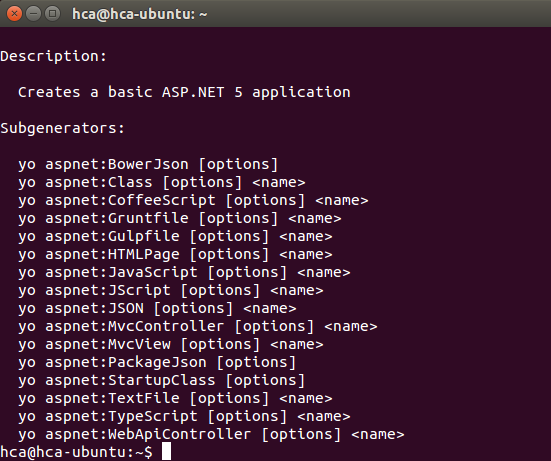
Task: Click the aspnet:PackageJson subgenerator line
Action: [157, 363]
